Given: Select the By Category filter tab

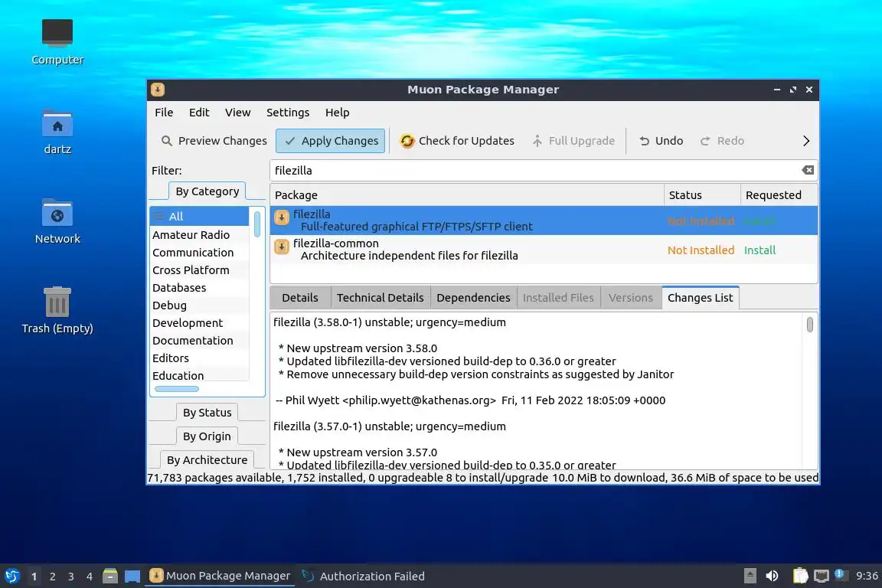Looking at the screenshot, I should click(x=207, y=191).
